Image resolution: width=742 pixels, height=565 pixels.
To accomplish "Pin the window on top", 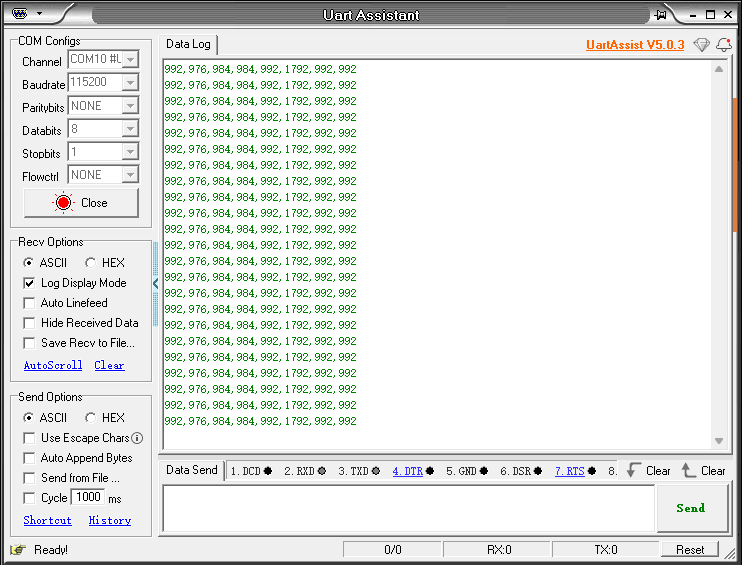I will tap(661, 15).
